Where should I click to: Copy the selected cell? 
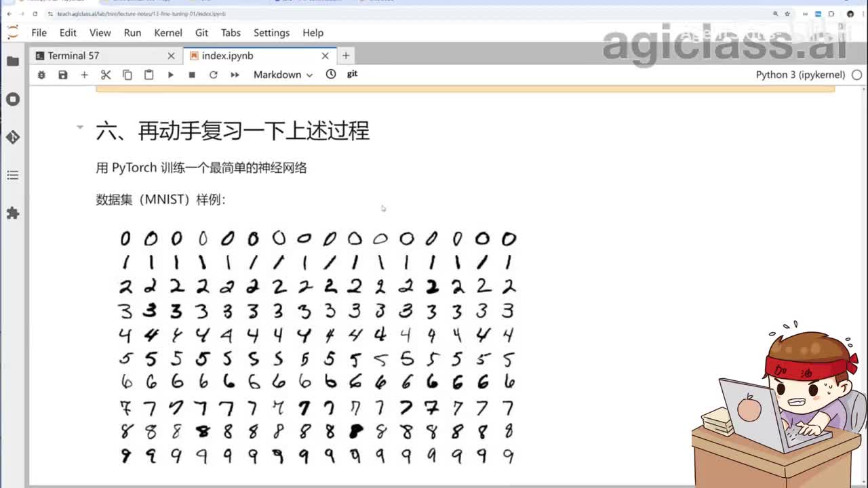coord(127,75)
